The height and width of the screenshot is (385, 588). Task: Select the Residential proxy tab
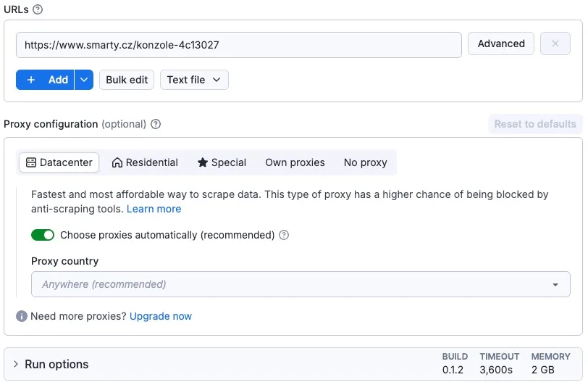(145, 162)
